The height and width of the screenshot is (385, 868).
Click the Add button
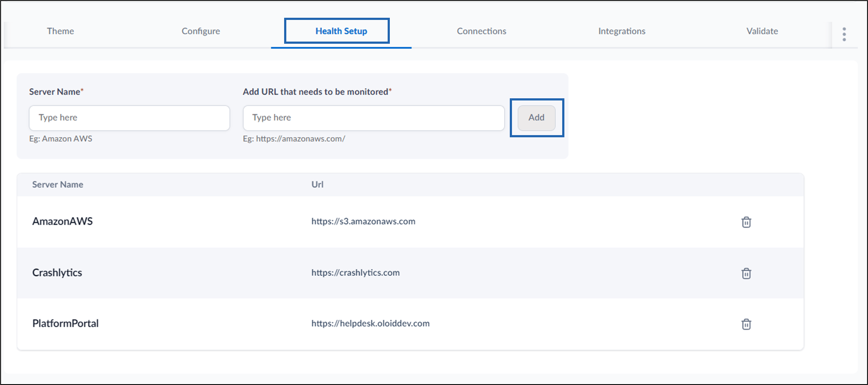pyautogui.click(x=536, y=118)
